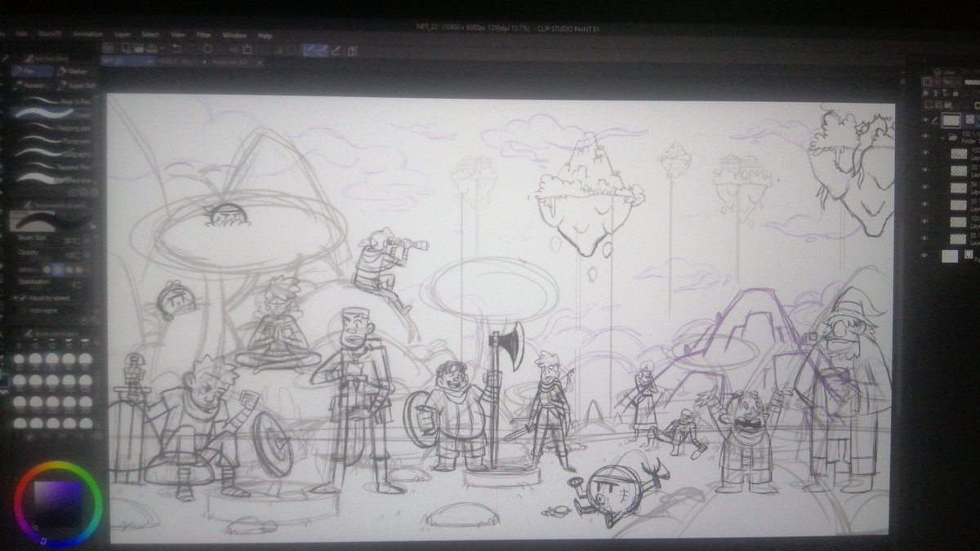This screenshot has width=980, height=551.
Task: Open the View menu
Action: click(x=177, y=35)
